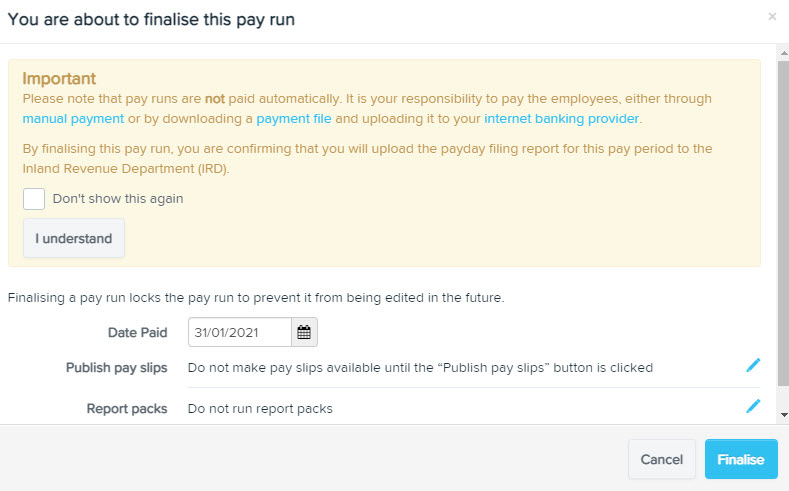Edit the Report packs setting
Screen dimensions: 789x491
point(753,406)
